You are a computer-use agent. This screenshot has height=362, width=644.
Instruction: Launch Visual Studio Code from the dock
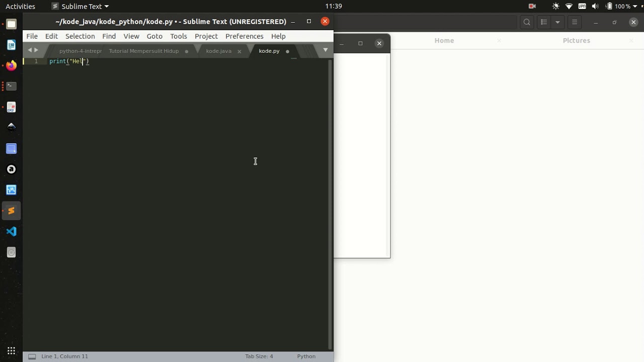coord(11,231)
